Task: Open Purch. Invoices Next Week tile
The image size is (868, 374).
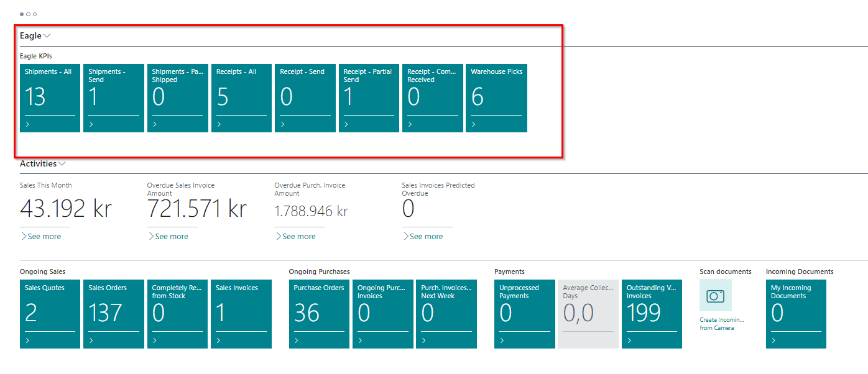Action: pyautogui.click(x=446, y=314)
